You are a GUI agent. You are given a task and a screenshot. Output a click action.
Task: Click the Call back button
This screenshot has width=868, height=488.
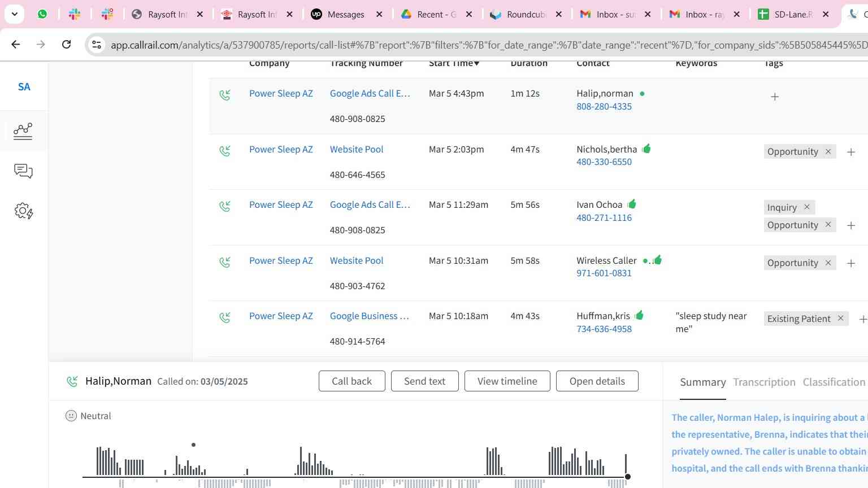tap(352, 381)
